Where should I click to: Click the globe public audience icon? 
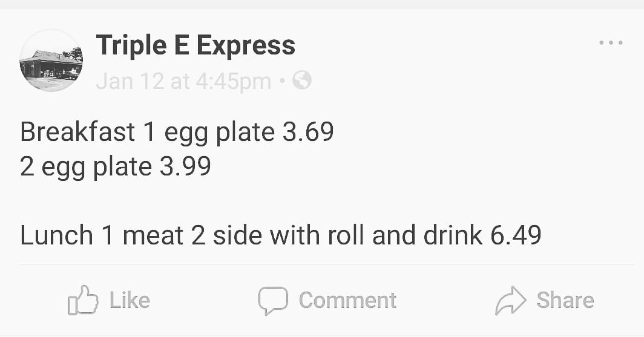click(x=301, y=80)
